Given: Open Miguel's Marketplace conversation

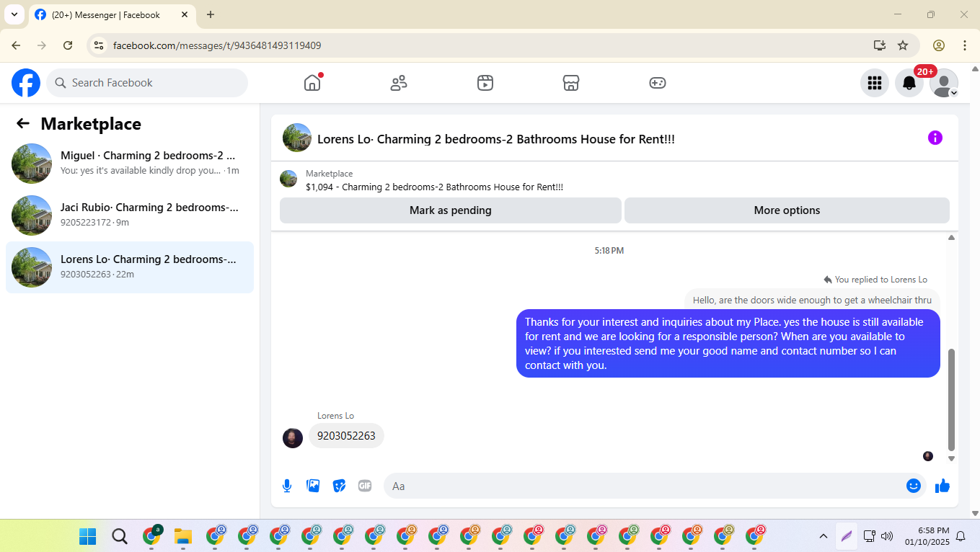Looking at the screenshot, I should coord(130,164).
